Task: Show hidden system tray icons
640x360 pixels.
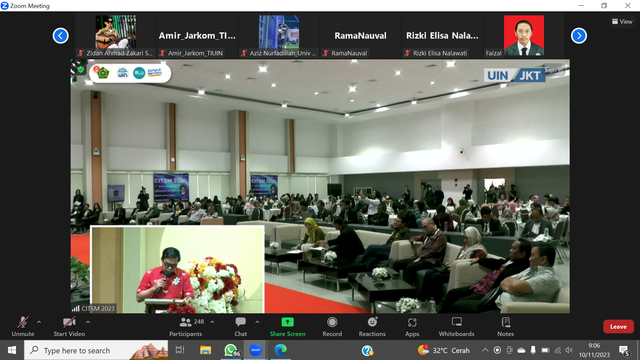Action: click(x=485, y=350)
